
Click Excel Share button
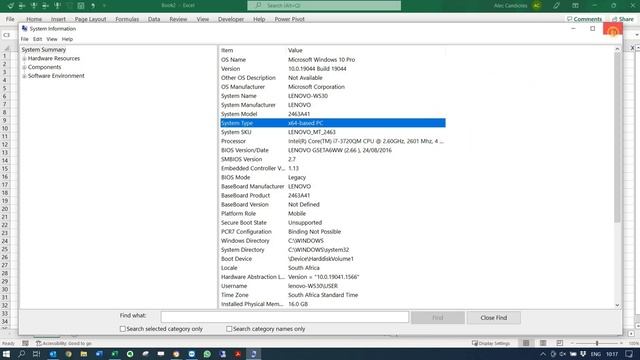pos(622,19)
